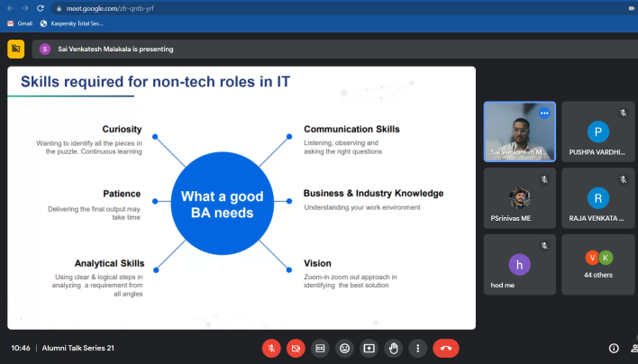Open options on Sai Venkatesh's video tile
The height and width of the screenshot is (364, 638).
pyautogui.click(x=543, y=114)
